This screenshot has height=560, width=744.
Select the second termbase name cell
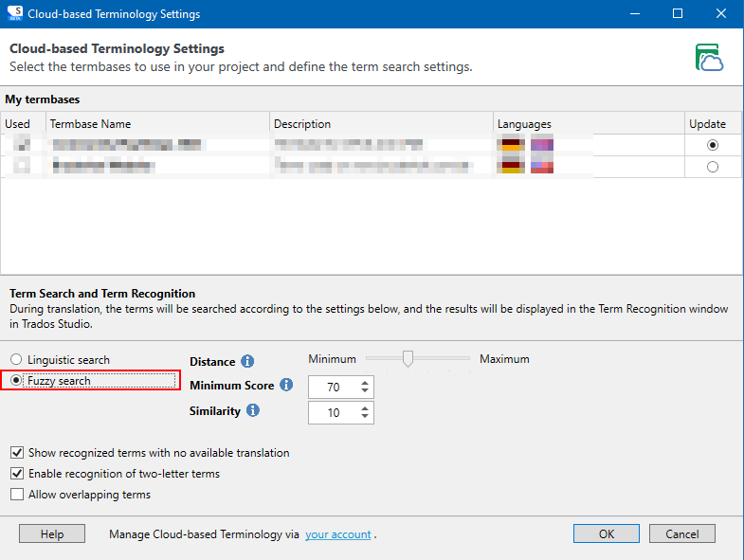tap(157, 166)
